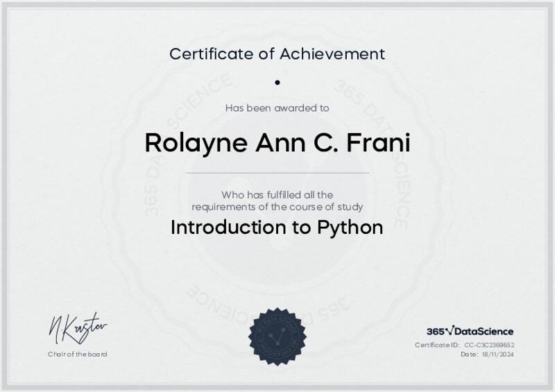Select the certificate number CC-C3C2369652
555x392 pixels.
(489, 345)
